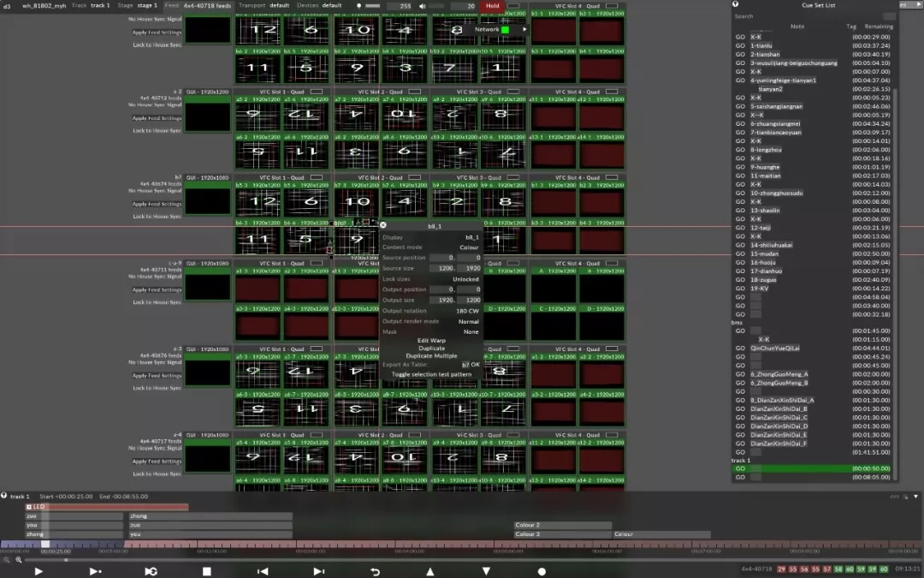This screenshot has height=578, width=924.
Task: Click GO for the QinChunYueQiLai cue
Action: click(x=740, y=348)
